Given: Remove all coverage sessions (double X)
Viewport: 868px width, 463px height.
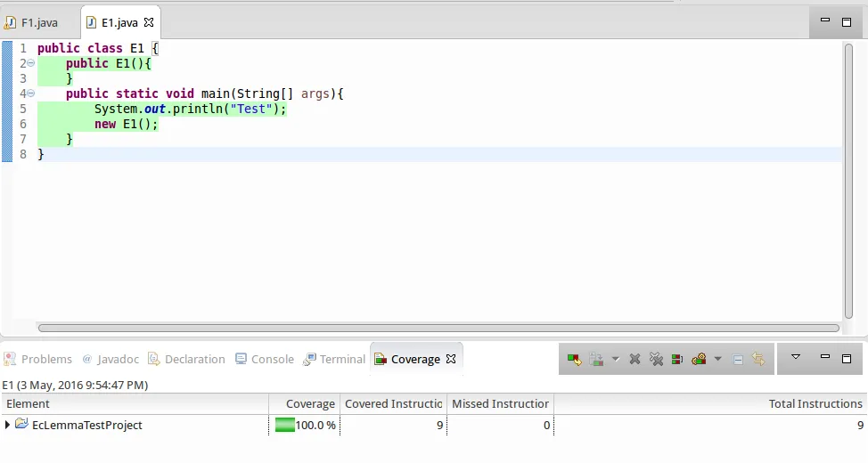Looking at the screenshot, I should coord(656,360).
